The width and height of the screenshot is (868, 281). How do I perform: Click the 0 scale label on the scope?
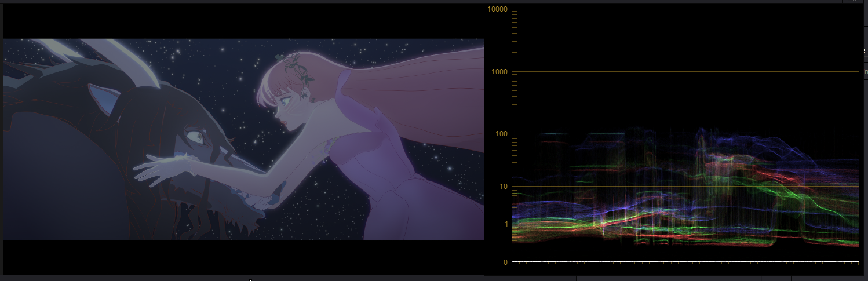point(506,262)
